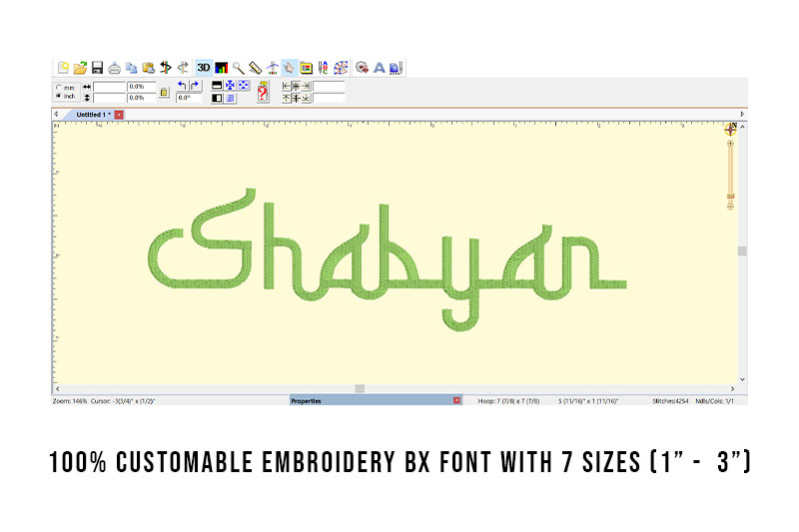Click the blue four-arrow center icon
The width and height of the screenshot is (799, 532).
[x=230, y=85]
